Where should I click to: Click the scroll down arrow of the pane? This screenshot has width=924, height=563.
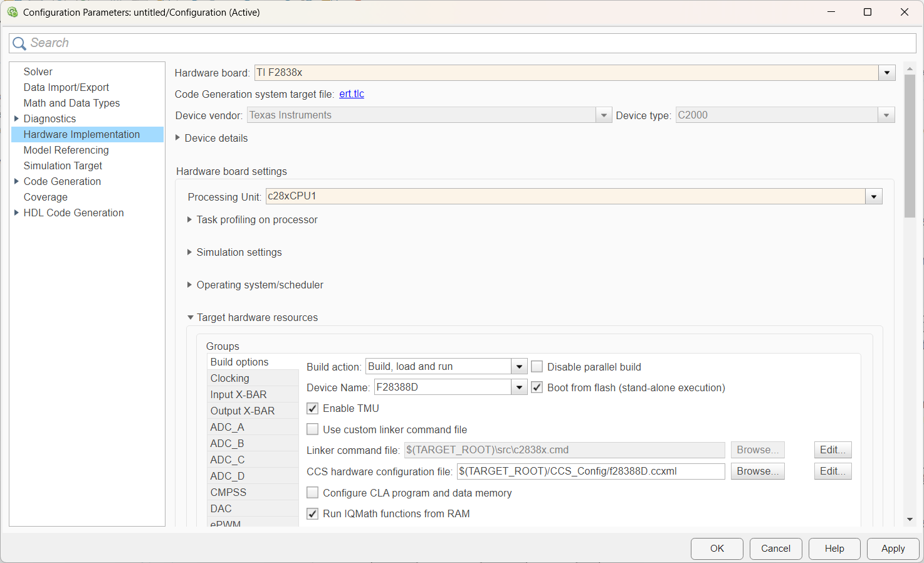click(x=910, y=519)
